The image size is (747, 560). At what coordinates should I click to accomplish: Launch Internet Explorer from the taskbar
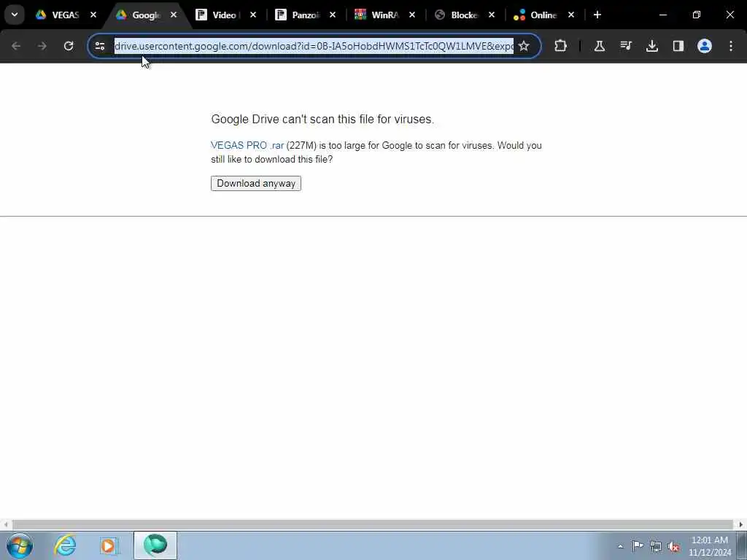pyautogui.click(x=65, y=545)
